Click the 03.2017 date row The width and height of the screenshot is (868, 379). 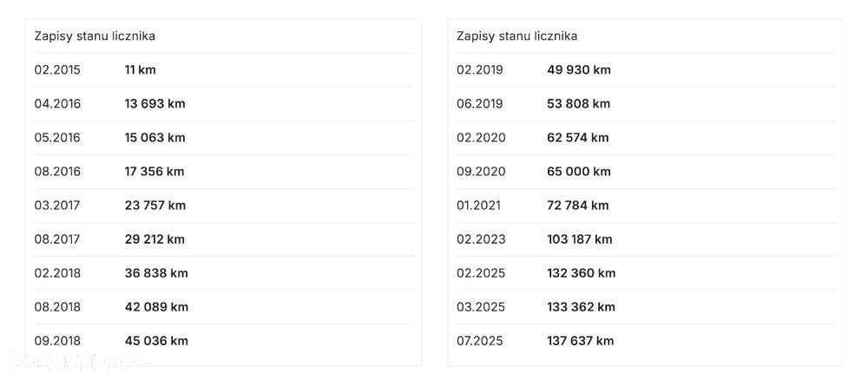57,206
